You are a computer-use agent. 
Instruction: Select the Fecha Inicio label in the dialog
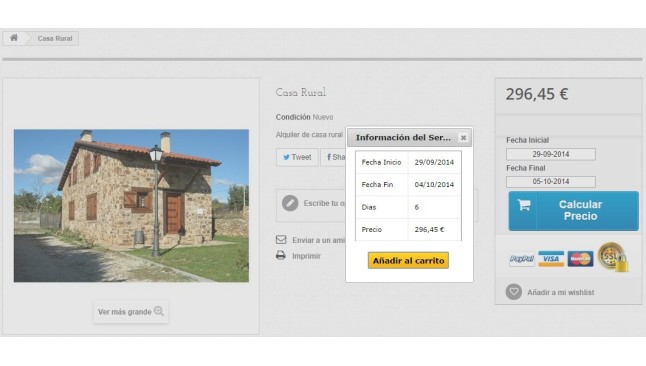pos(381,162)
